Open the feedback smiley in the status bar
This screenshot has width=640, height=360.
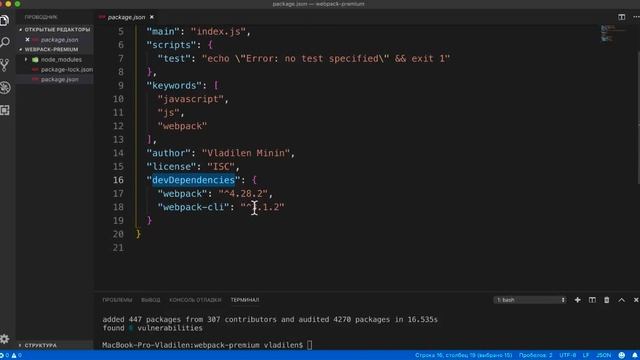pos(622,356)
